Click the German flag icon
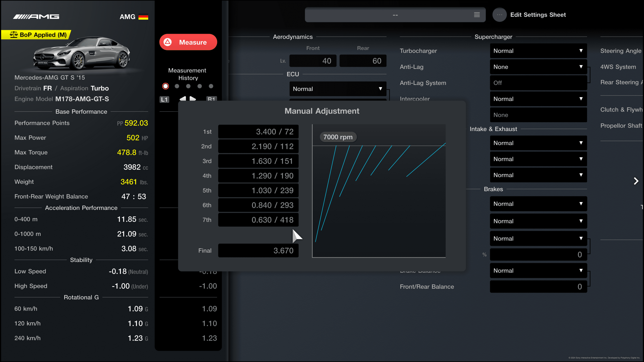The width and height of the screenshot is (644, 362). [143, 17]
